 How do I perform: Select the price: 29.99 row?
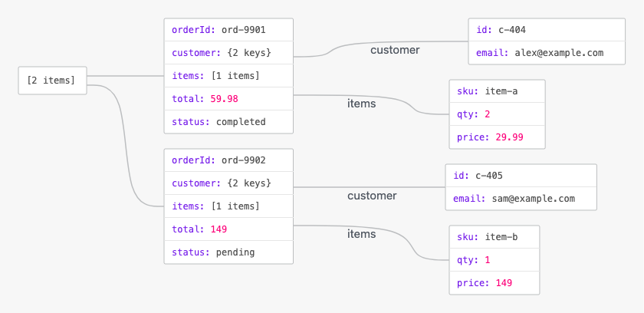(x=497, y=137)
